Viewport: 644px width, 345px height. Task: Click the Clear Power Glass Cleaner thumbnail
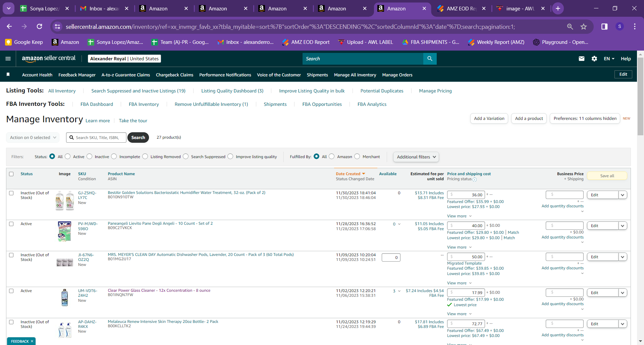coord(65,298)
